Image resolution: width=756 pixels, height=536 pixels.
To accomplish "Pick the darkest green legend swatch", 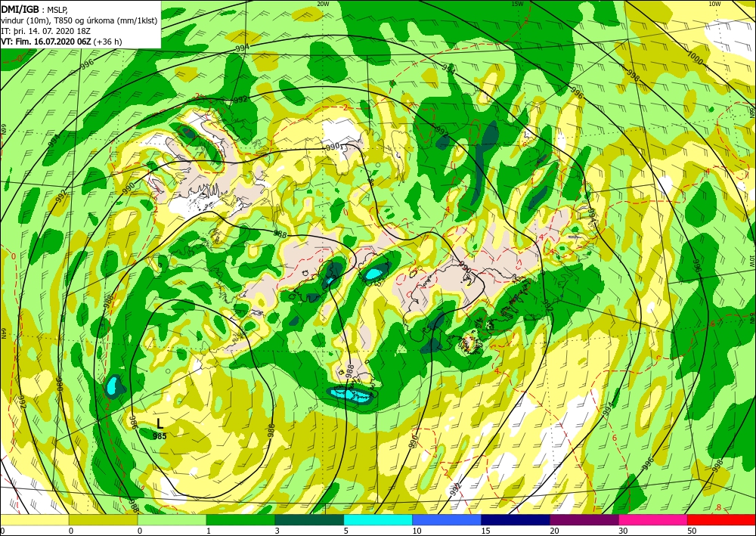I will [x=309, y=520].
